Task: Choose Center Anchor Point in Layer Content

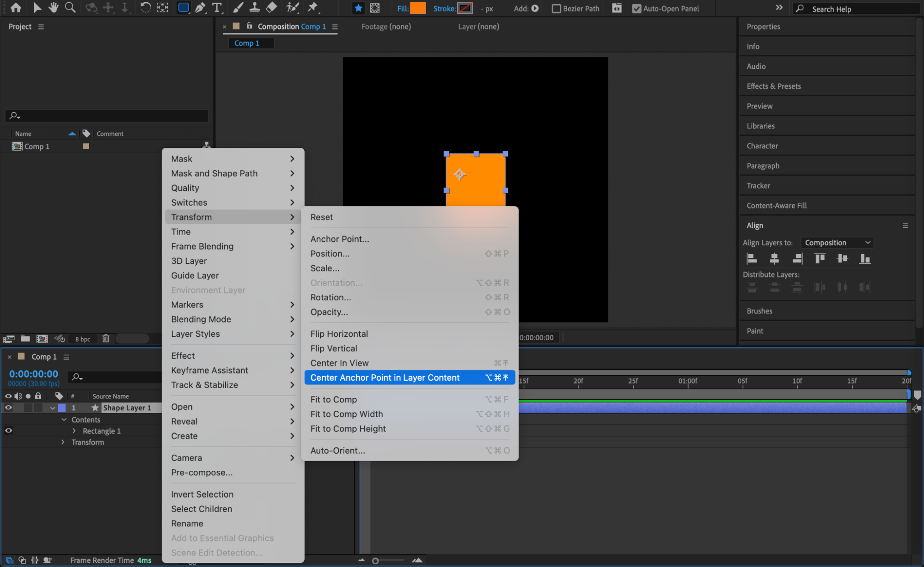Action: 385,378
